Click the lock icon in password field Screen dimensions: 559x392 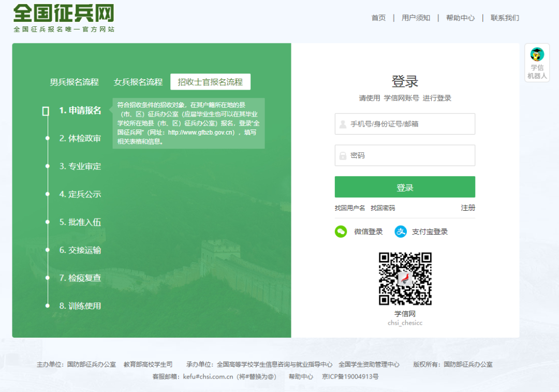[x=343, y=155]
